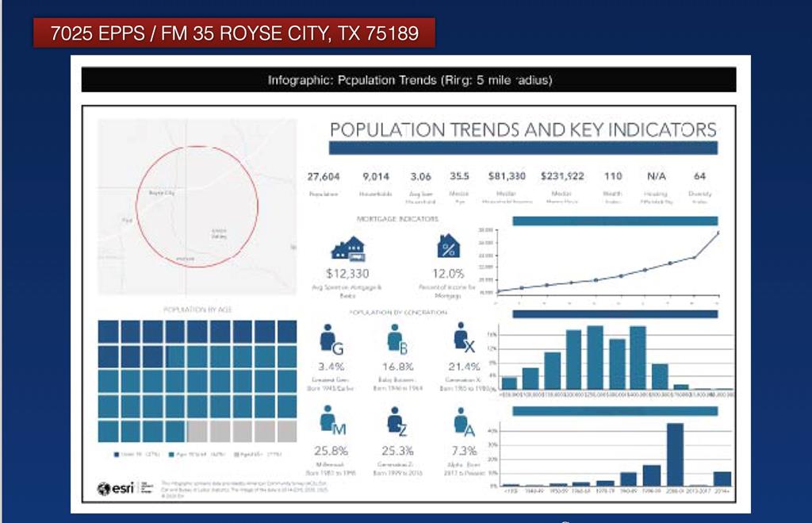
Task: Click the wealth index value "110"
Action: point(613,176)
